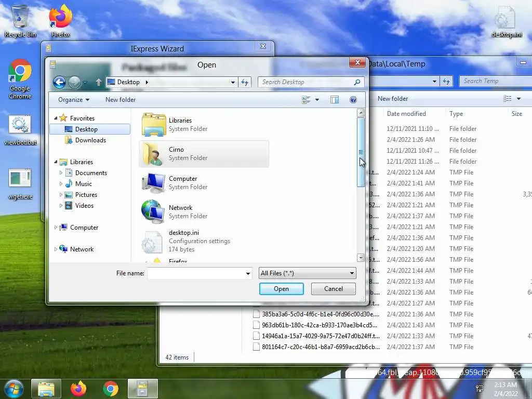Expand the Network node in navigation pane
Image resolution: width=532 pixels, height=399 pixels.
click(x=56, y=249)
